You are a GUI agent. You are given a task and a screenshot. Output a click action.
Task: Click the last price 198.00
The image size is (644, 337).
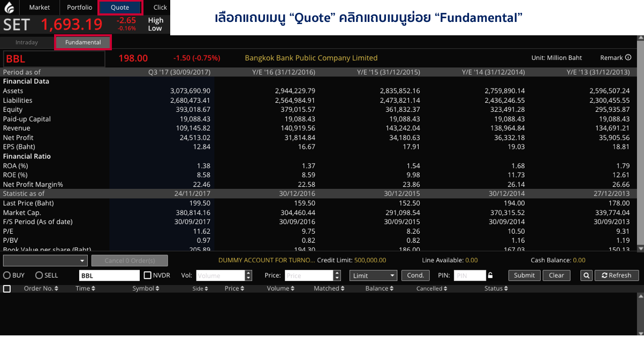(133, 58)
